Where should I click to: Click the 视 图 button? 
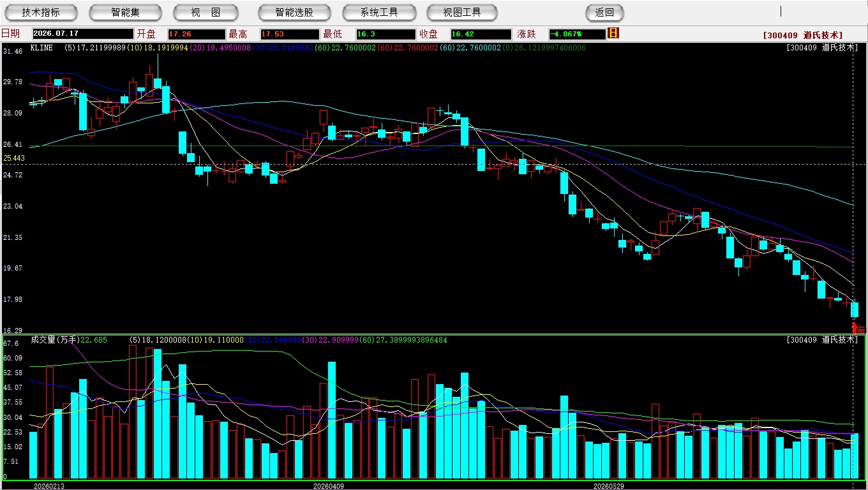pyautogui.click(x=206, y=12)
